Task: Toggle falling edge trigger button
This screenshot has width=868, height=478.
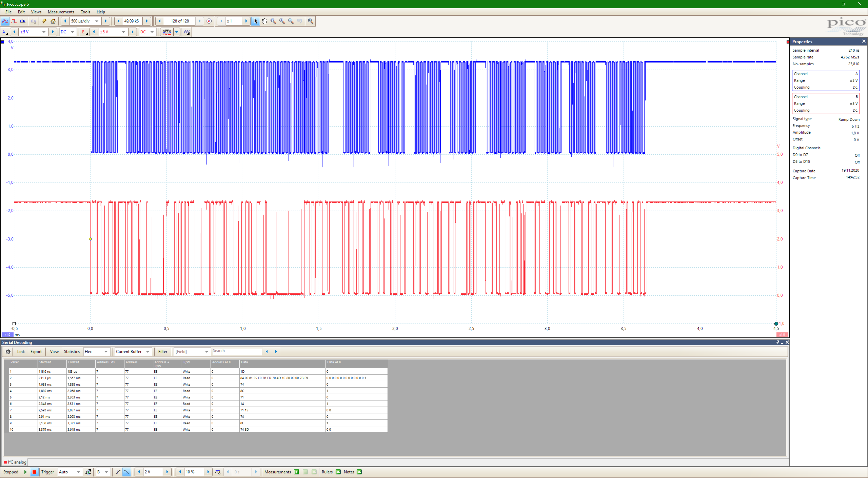Action: pos(127,472)
